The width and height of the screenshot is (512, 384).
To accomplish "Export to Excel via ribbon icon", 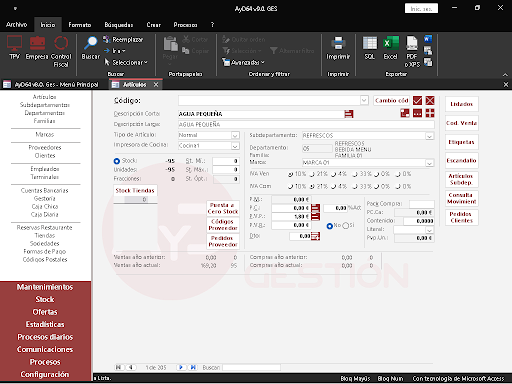I will click(391, 48).
